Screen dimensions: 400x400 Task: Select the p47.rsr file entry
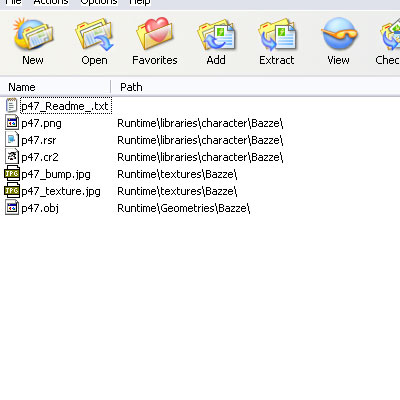point(39,140)
